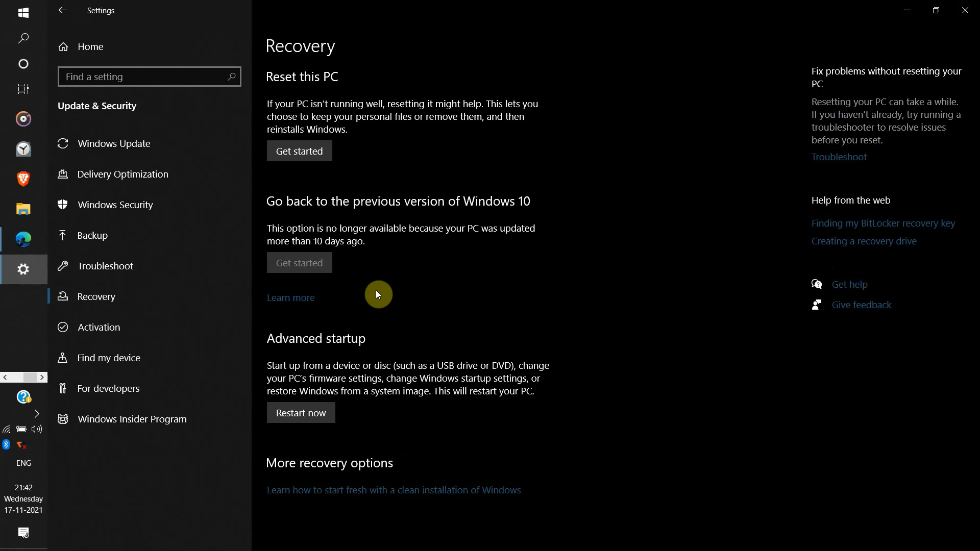Click the taskbar scroll right arrow
This screenshot has width=980, height=551.
click(42, 377)
